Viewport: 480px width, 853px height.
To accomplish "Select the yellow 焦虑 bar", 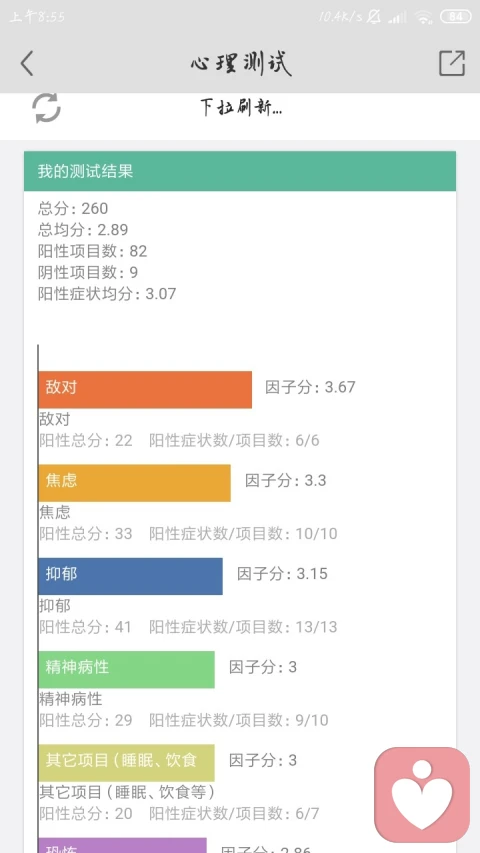I will [x=134, y=483].
